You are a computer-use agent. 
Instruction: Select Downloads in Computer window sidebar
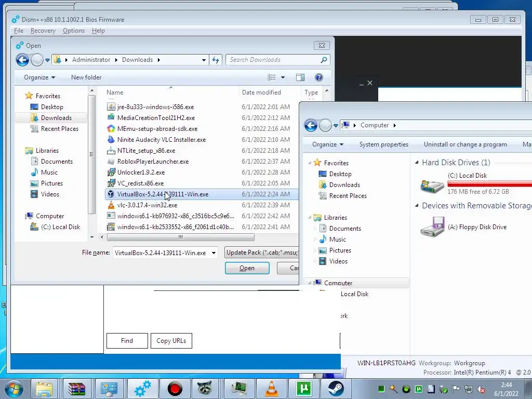(339, 185)
